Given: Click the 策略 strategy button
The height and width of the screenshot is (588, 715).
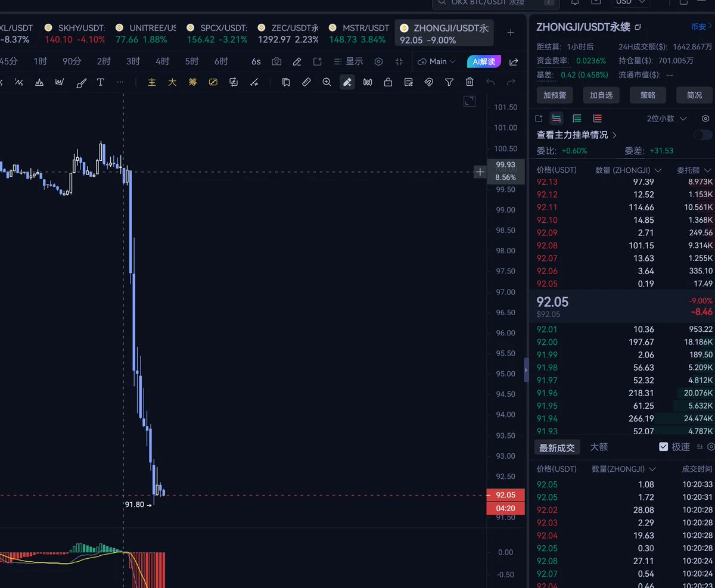Looking at the screenshot, I should tap(648, 95).
